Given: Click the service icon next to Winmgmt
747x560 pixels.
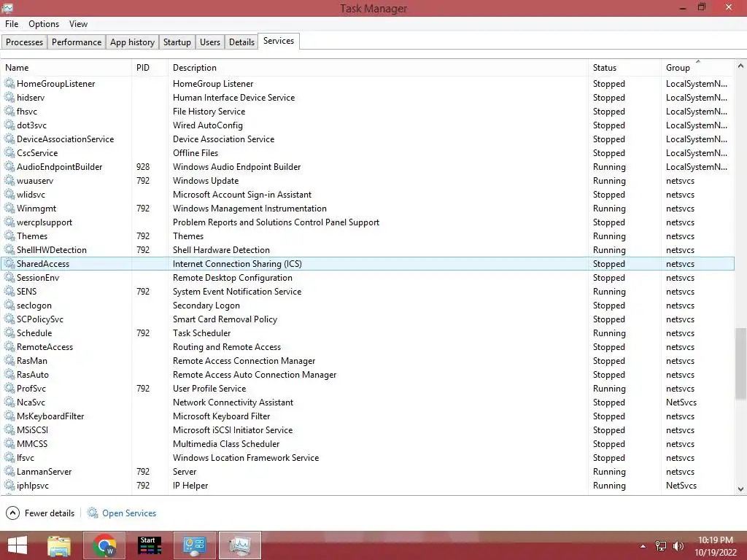Looking at the screenshot, I should click(x=9, y=208).
